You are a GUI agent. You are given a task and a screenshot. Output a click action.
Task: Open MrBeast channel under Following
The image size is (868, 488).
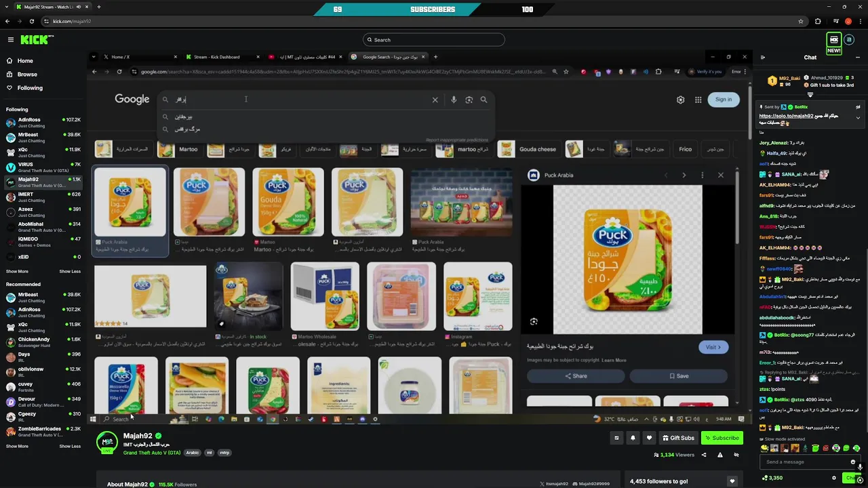(x=43, y=138)
